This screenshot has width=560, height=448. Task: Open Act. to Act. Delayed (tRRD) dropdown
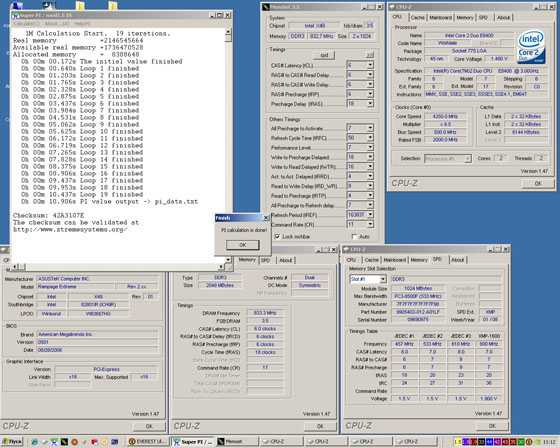pyautogui.click(x=370, y=176)
